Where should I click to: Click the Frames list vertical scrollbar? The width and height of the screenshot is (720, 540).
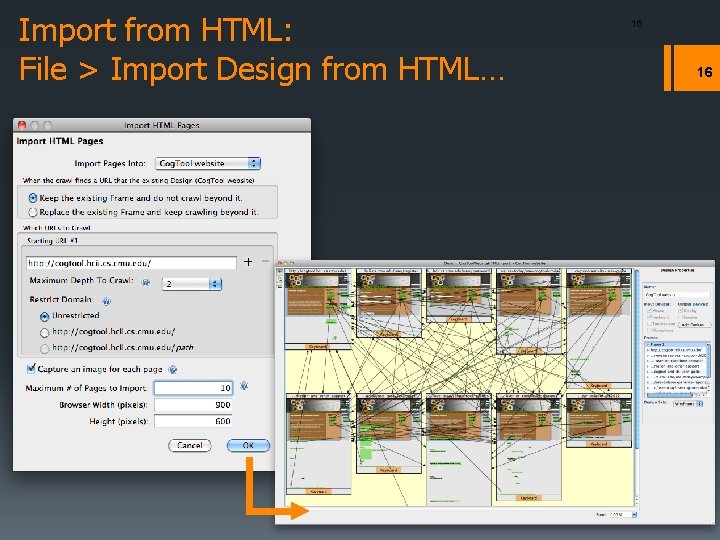(x=708, y=363)
